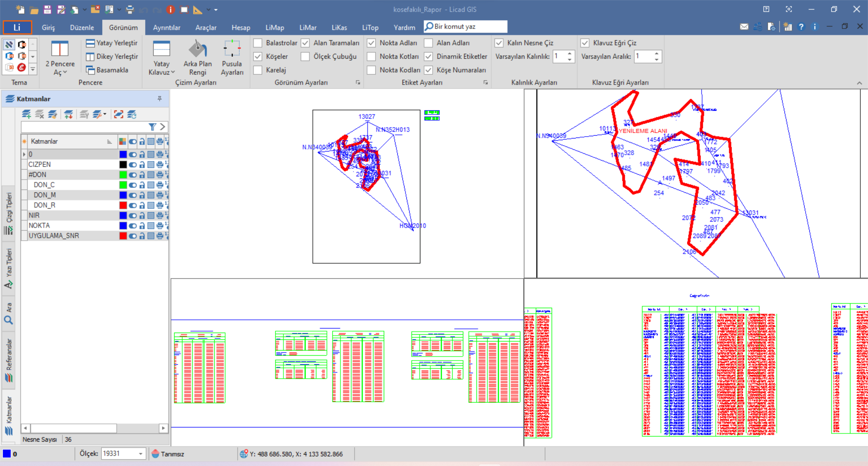Click the isolate layers red-bracket icon
Screen dimensions: 868x466
[118, 114]
